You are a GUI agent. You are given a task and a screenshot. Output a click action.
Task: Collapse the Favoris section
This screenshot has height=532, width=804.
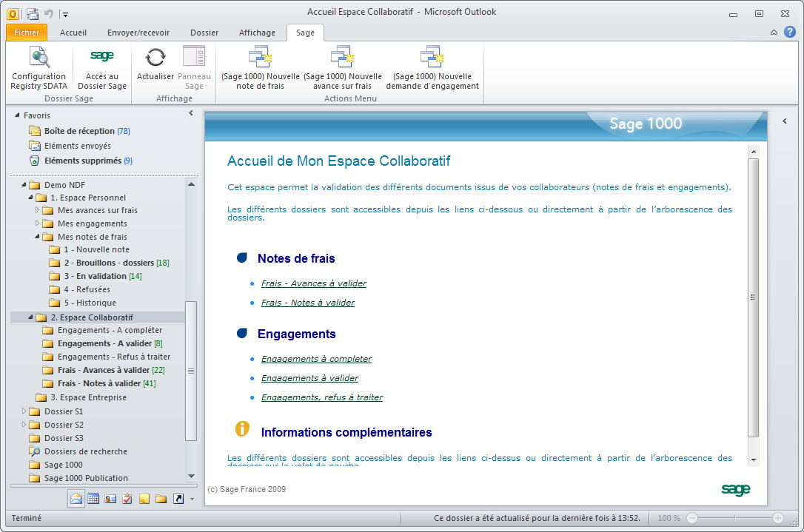[x=17, y=115]
